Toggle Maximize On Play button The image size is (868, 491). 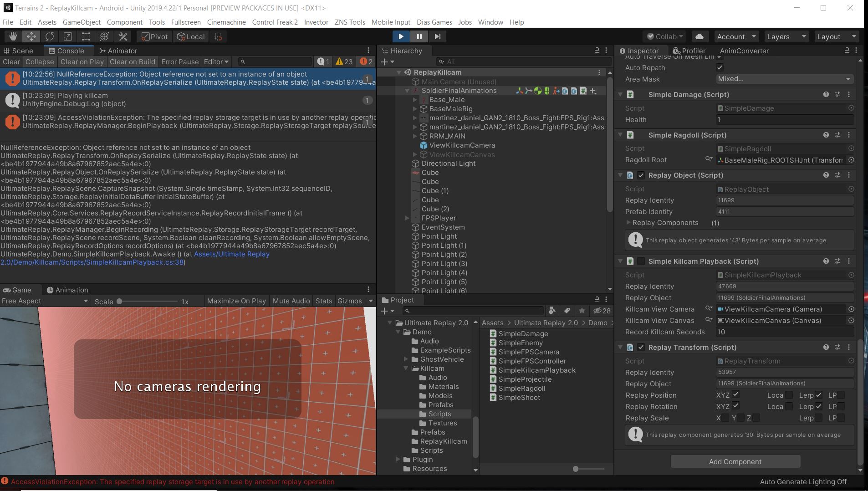236,301
